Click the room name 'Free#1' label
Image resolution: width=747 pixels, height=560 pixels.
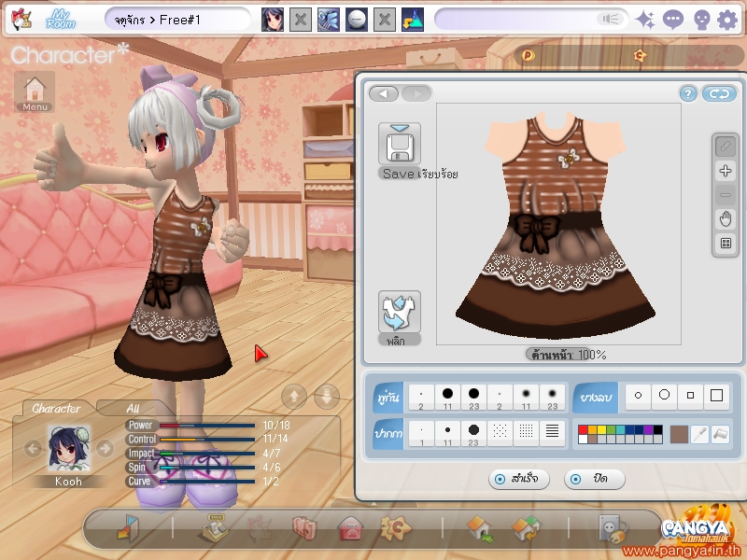click(179, 20)
